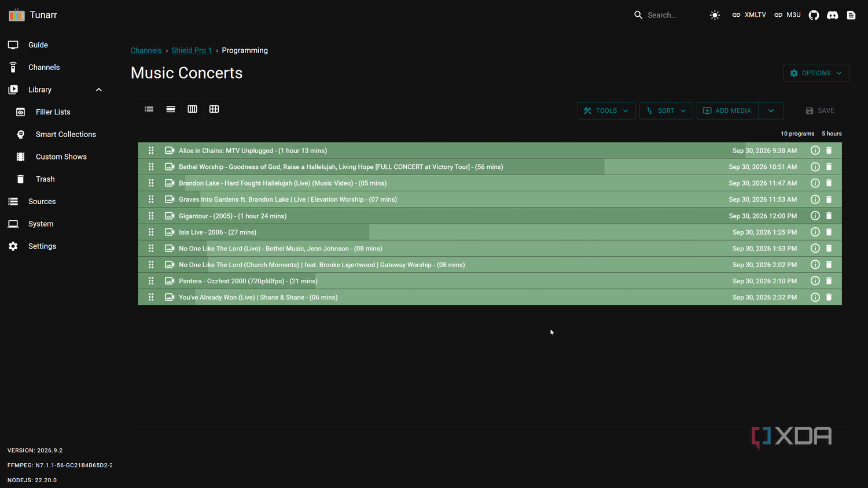Open the M3U link
The width and height of the screenshot is (868, 488).
click(788, 15)
